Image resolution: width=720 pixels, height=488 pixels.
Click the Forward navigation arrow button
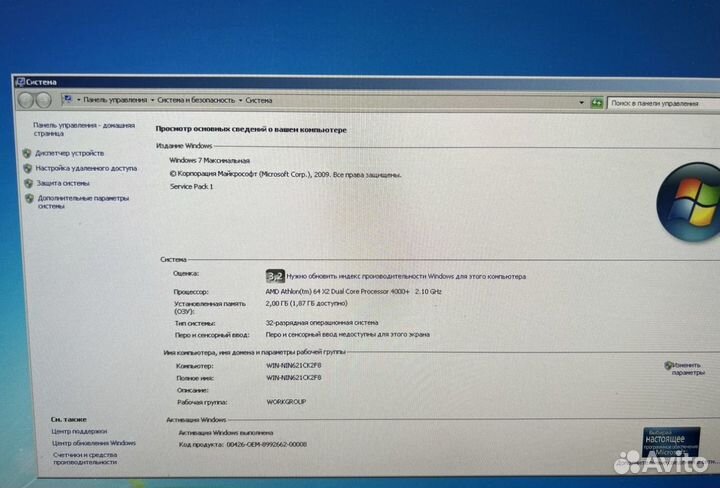43,100
